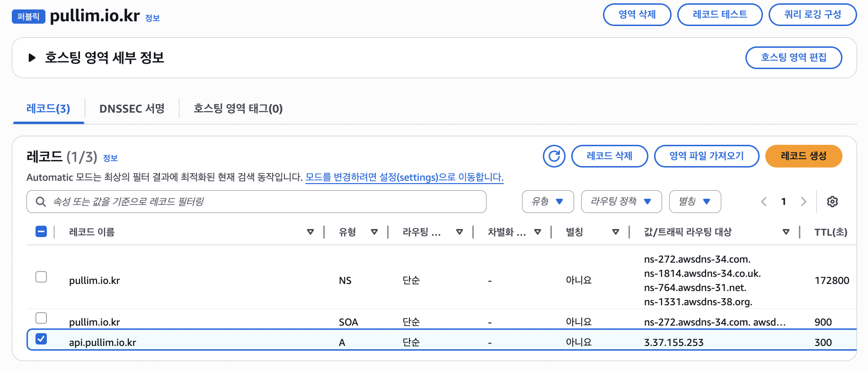Sort by 유형 column arrow
The width and height of the screenshot is (868, 371).
374,232
